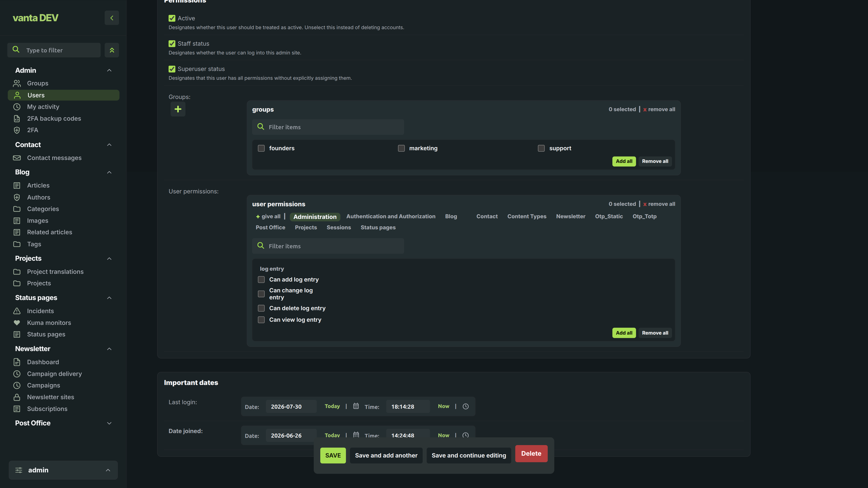
Task: Open calendar picker for Last login date
Action: pyautogui.click(x=356, y=406)
